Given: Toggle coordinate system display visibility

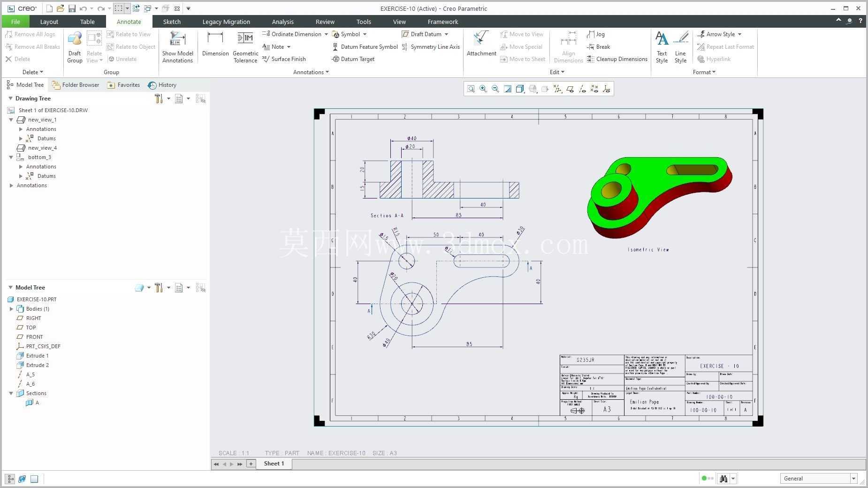Looking at the screenshot, I should coord(606,89).
